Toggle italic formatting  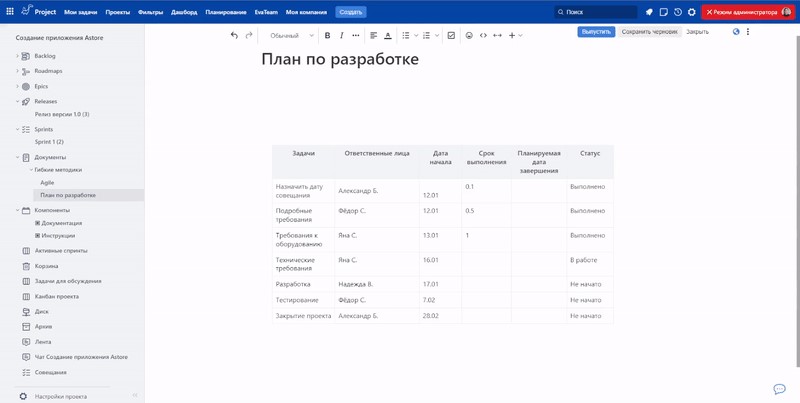(341, 35)
